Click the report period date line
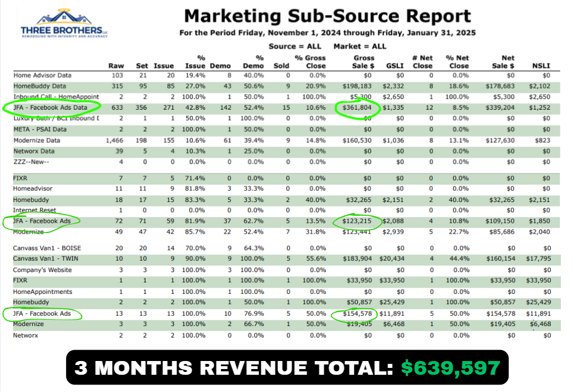 pos(327,33)
